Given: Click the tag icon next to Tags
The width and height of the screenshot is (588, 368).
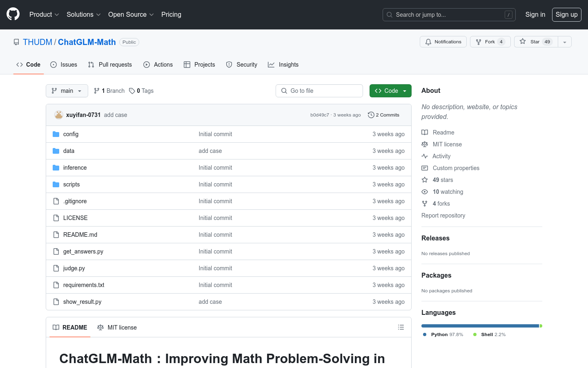Looking at the screenshot, I should [x=132, y=91].
